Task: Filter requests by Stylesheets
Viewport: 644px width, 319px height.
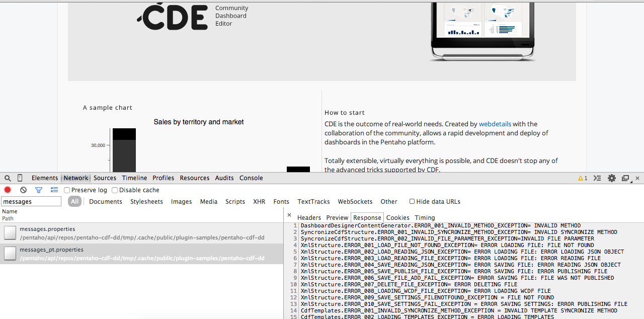Action: tap(146, 202)
